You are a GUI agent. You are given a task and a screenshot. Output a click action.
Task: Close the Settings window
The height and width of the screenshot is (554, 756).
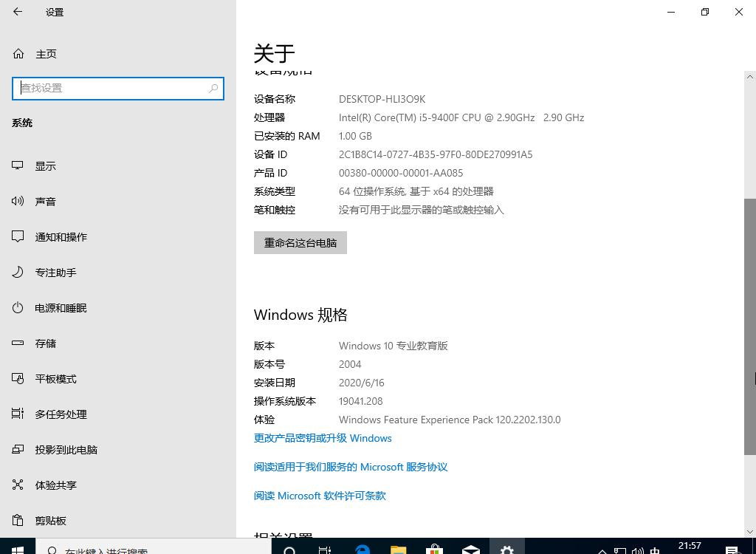738,12
